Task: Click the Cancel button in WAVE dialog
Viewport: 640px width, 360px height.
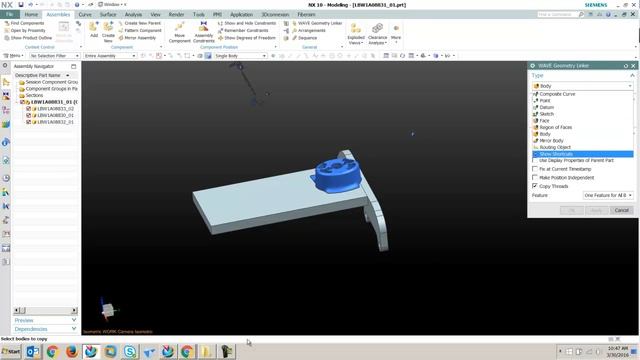Action: 622,210
